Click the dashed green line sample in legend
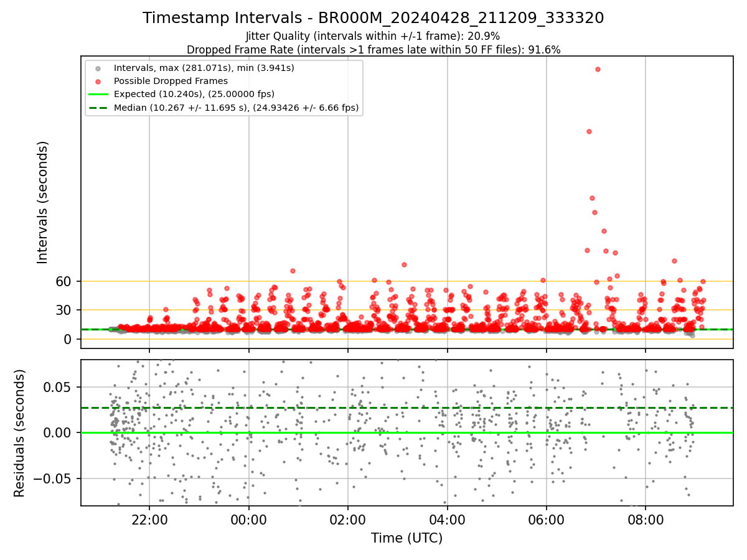747x560 pixels. (x=98, y=108)
